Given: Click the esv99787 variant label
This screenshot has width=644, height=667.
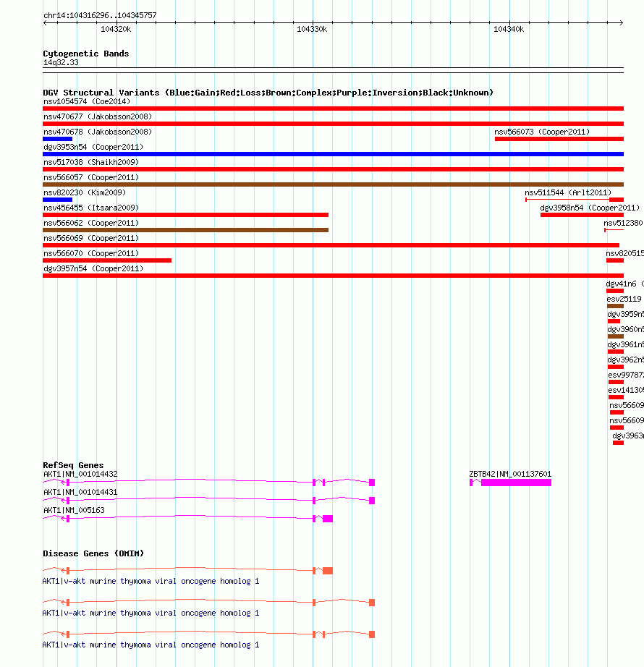Looking at the screenshot, I should [626, 375].
